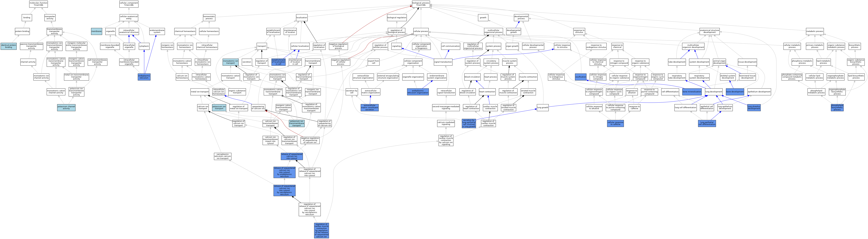Click 'release of sequestered calcium ion into cytosol by endoplasmic reticulum'

click(284, 172)
